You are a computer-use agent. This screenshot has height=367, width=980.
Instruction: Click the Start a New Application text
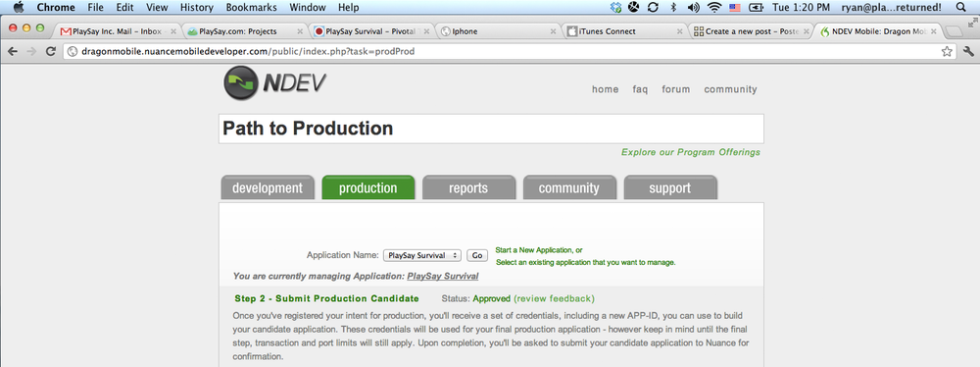pos(539,250)
